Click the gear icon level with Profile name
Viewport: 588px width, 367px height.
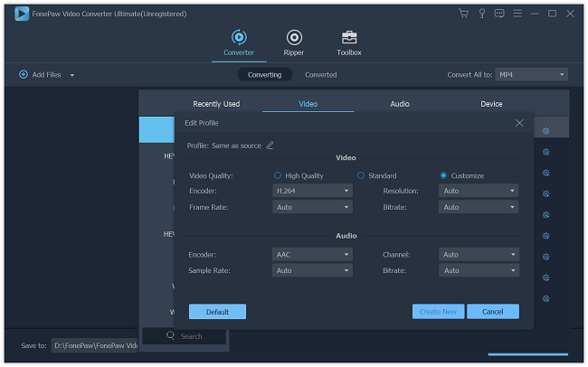pos(546,152)
